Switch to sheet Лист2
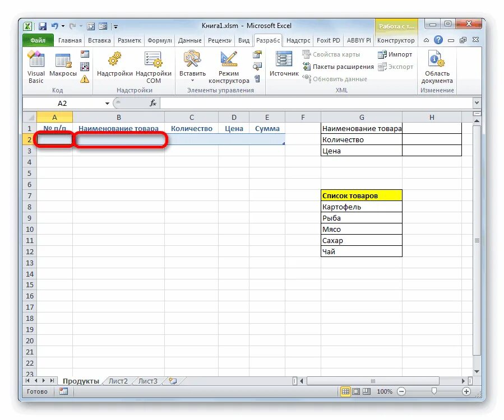 click(x=118, y=381)
